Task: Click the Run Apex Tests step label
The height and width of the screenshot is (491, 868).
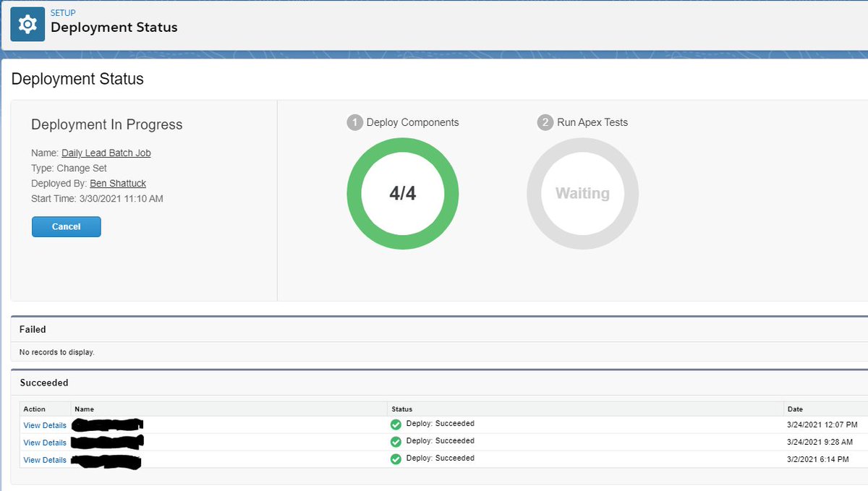Action: click(592, 122)
